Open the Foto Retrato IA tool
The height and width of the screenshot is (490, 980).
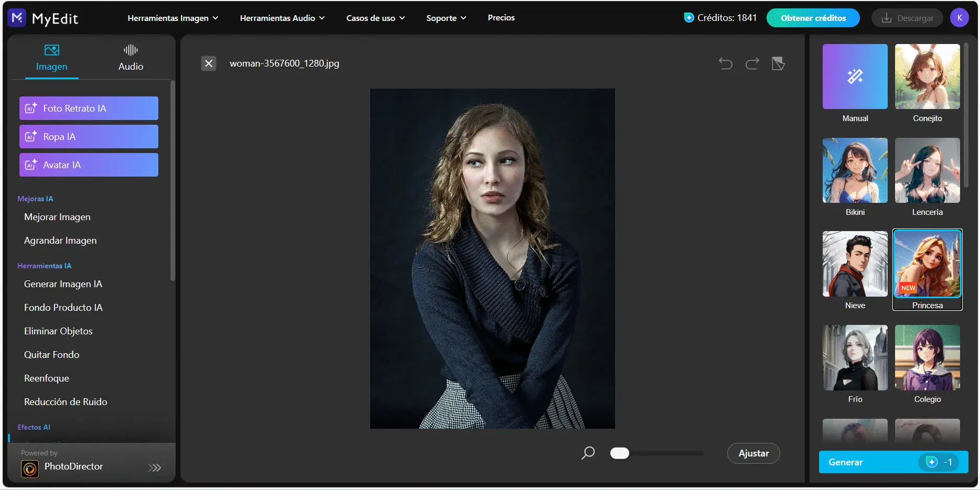point(89,108)
